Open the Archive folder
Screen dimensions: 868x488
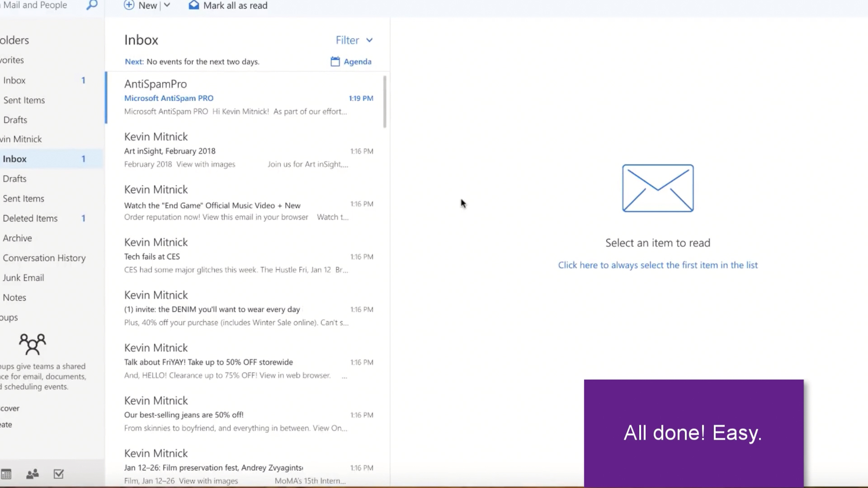(x=17, y=238)
